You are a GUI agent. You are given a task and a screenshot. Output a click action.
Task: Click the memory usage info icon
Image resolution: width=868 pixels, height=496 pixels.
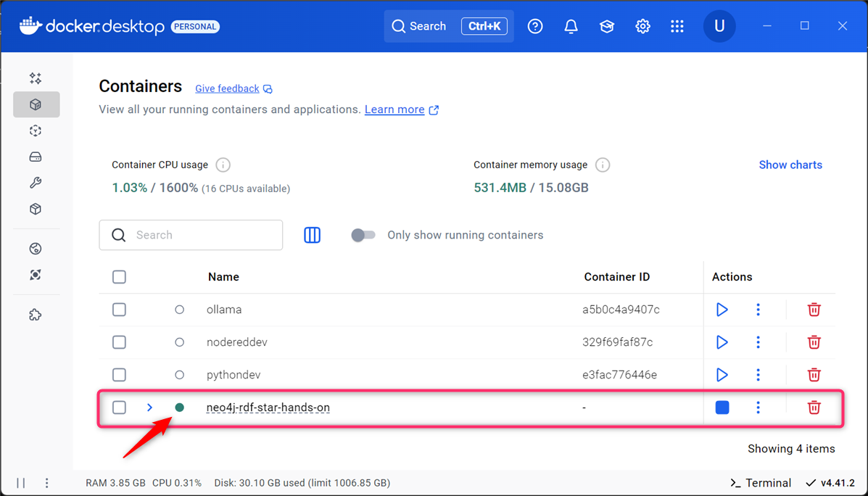(x=603, y=165)
